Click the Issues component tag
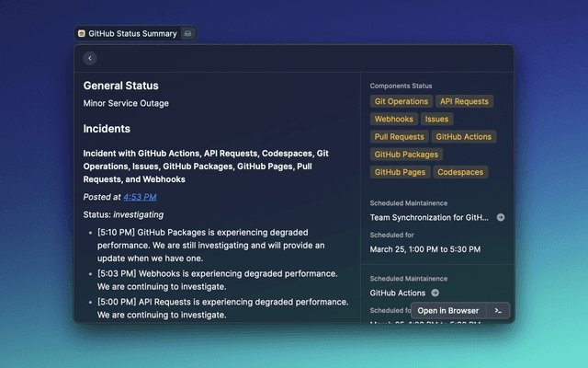 (x=437, y=119)
